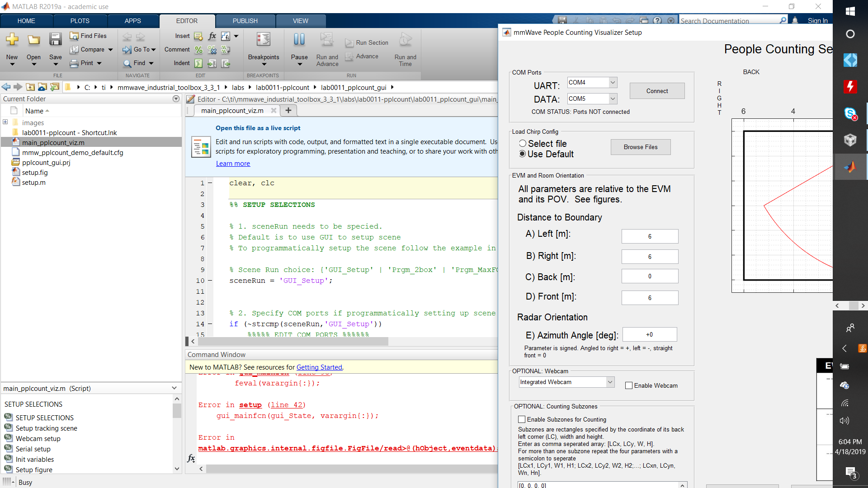
Task: Jump to the 'Webcam setup' section
Action: tap(38, 439)
